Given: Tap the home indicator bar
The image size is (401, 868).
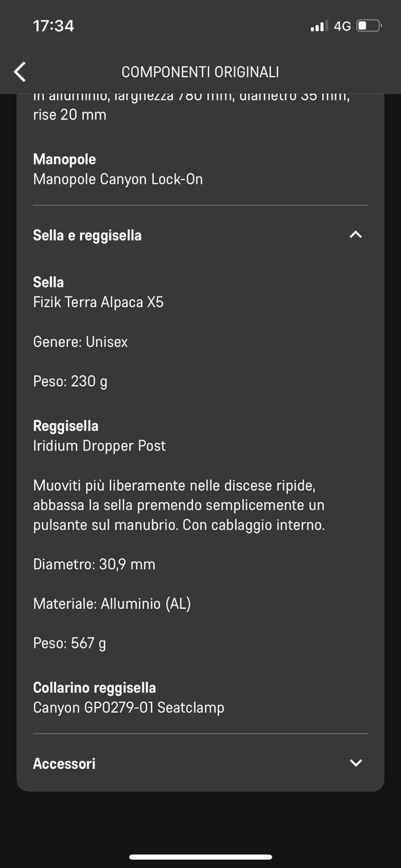Looking at the screenshot, I should pyautogui.click(x=200, y=857).
